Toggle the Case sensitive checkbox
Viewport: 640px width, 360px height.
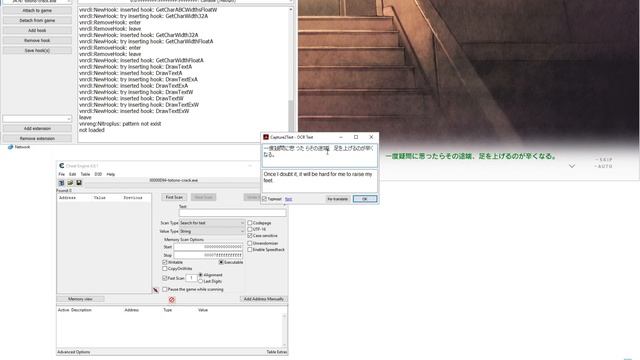250,236
